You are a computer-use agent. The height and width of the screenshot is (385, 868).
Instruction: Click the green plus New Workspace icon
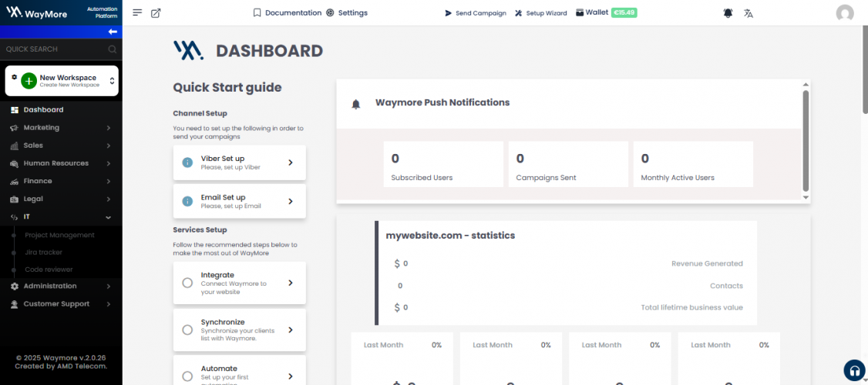click(x=29, y=81)
